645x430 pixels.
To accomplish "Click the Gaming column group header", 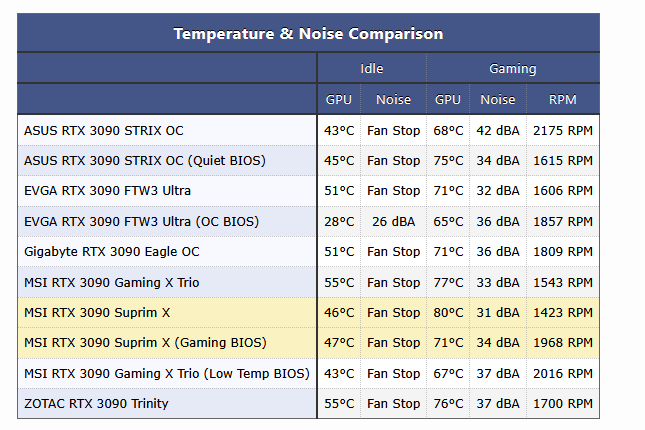I will coord(512,69).
